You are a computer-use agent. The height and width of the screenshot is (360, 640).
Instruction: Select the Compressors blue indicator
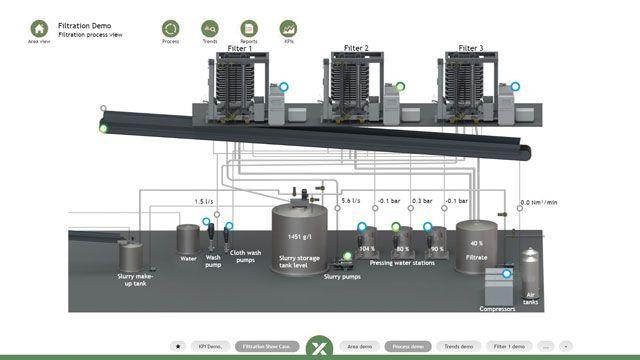click(507, 273)
